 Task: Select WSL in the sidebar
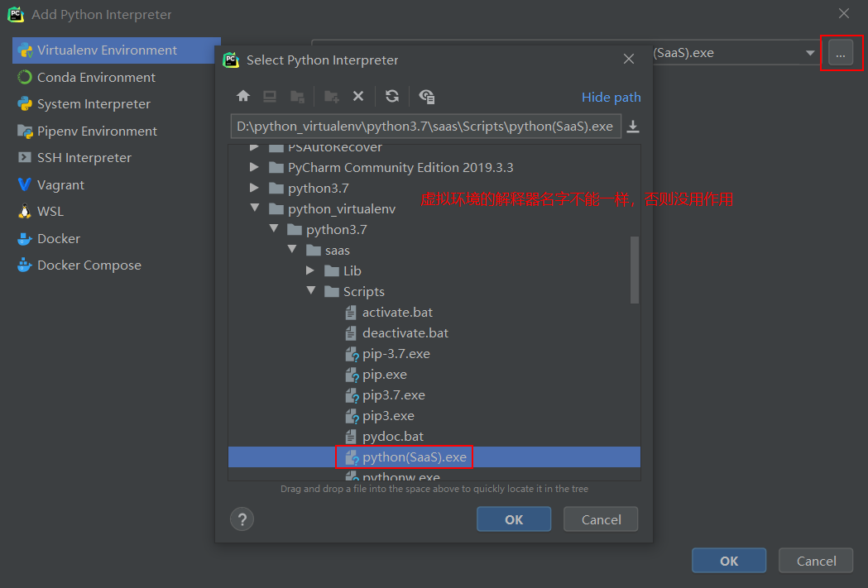113,212
